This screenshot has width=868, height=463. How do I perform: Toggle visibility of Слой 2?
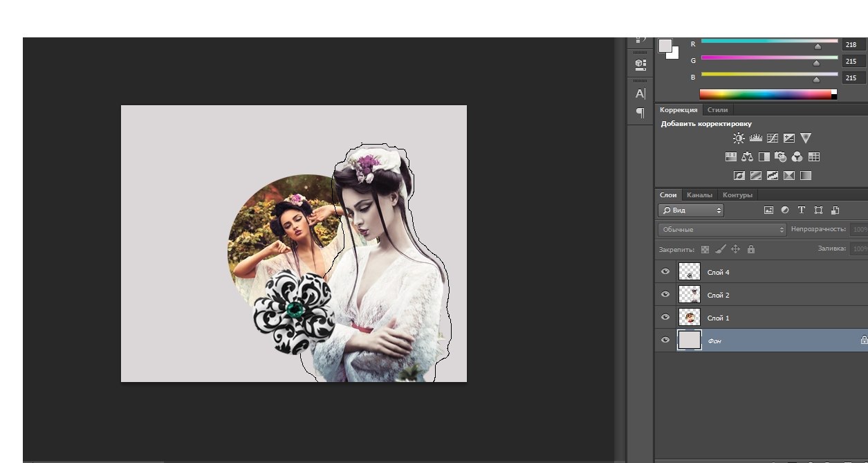click(665, 295)
